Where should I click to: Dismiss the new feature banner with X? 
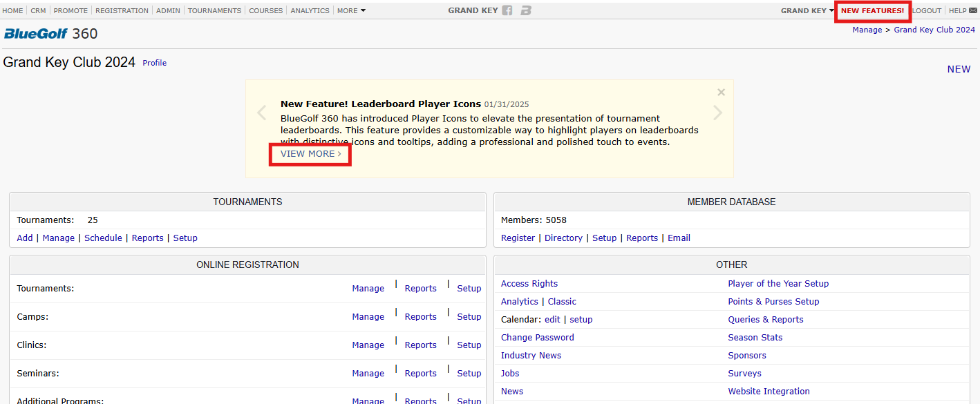click(x=721, y=92)
